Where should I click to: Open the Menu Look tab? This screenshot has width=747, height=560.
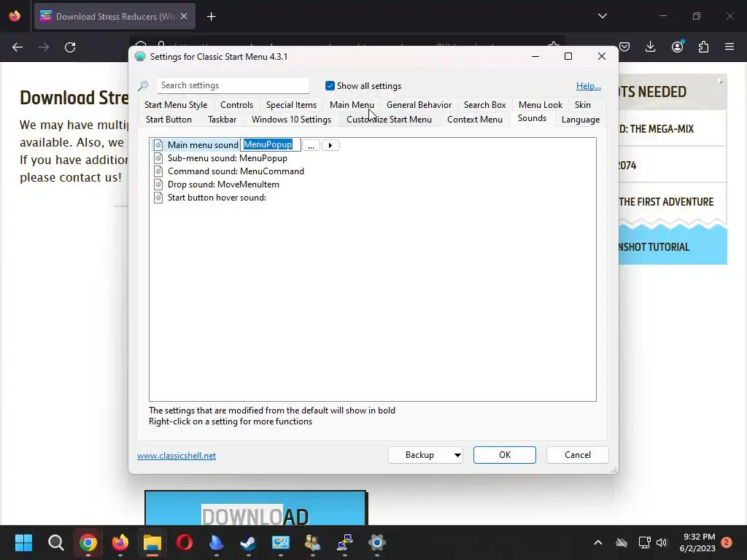(x=541, y=105)
